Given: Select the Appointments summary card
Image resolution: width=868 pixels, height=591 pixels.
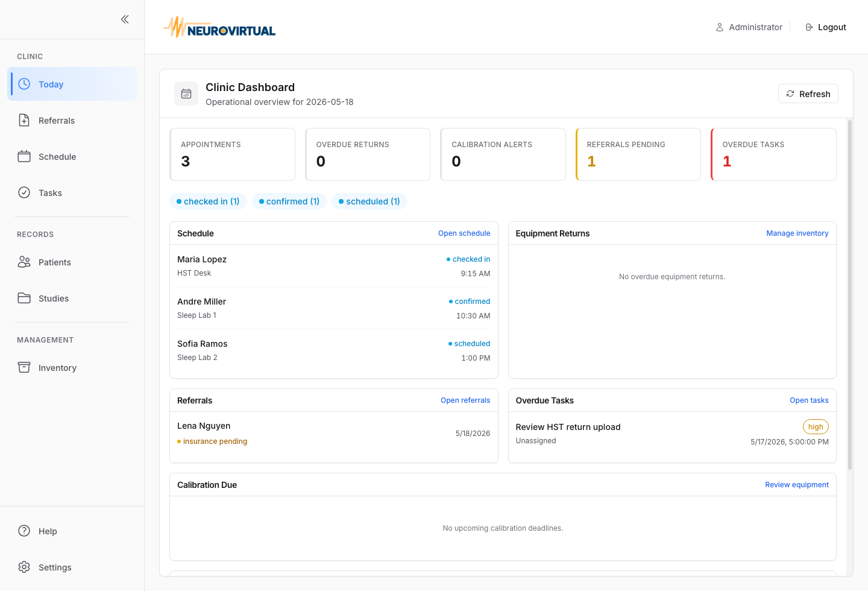Looking at the screenshot, I should (x=233, y=154).
